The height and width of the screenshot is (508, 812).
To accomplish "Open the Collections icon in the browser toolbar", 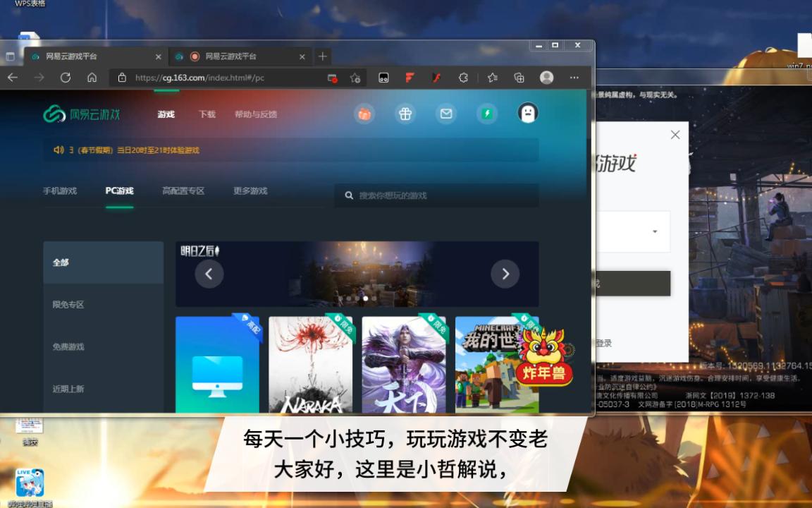I will coord(520,78).
